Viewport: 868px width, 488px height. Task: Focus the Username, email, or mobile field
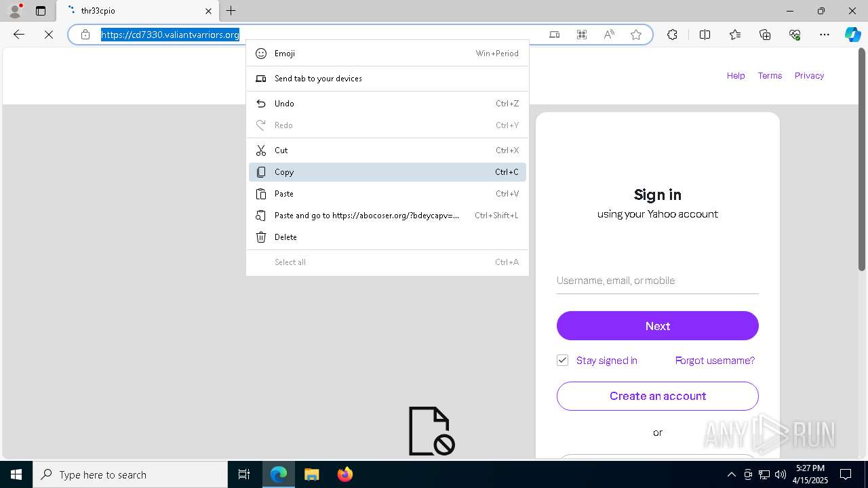click(658, 281)
